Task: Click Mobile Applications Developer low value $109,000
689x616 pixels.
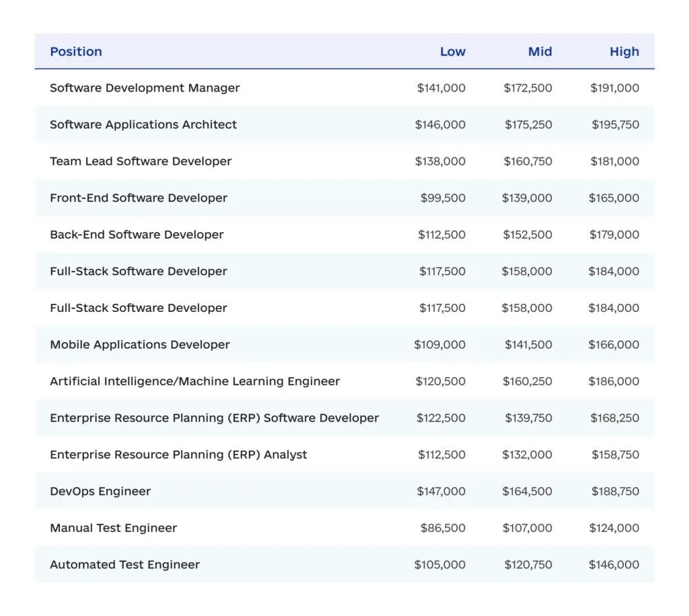Action: click(x=440, y=345)
